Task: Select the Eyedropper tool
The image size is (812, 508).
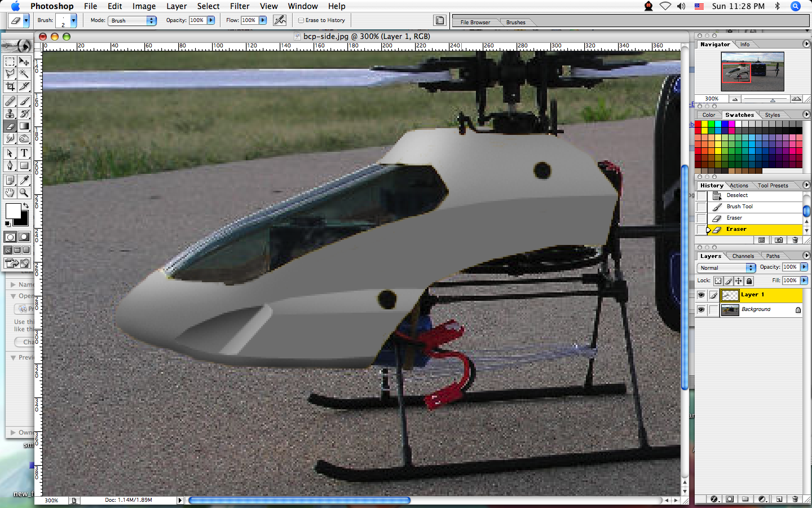Action: tap(24, 181)
